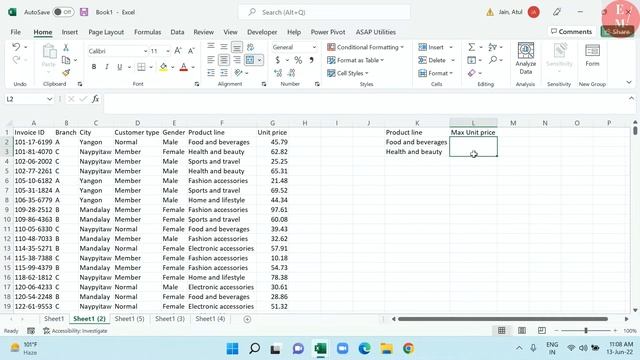
Task: Open the Name Box dropdown arrow
Action: [x=49, y=99]
